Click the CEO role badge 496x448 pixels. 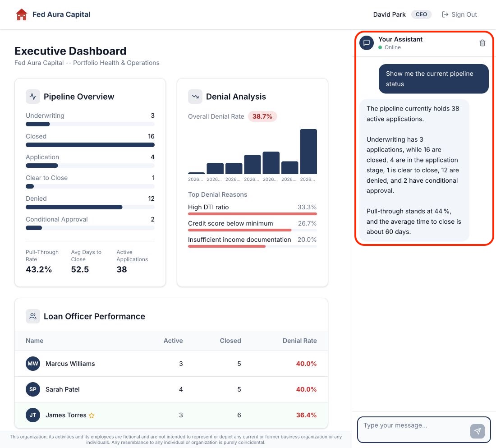tap(421, 14)
